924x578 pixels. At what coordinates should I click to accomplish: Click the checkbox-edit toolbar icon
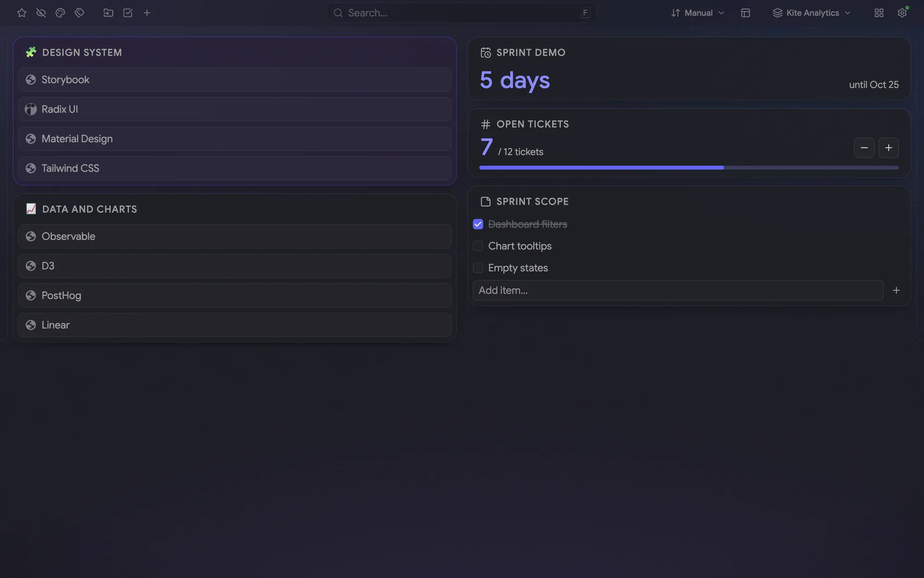coord(128,13)
